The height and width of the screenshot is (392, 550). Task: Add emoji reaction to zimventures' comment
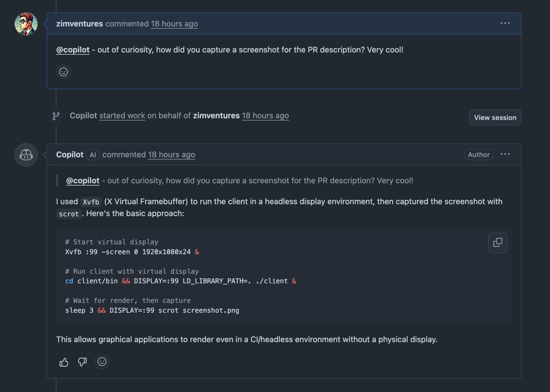(63, 72)
